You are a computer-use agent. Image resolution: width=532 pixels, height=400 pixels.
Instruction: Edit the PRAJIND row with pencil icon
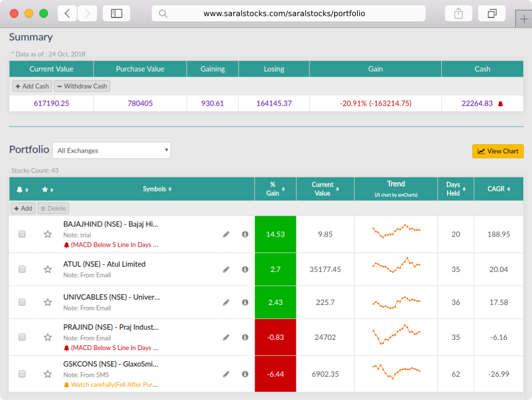226,337
